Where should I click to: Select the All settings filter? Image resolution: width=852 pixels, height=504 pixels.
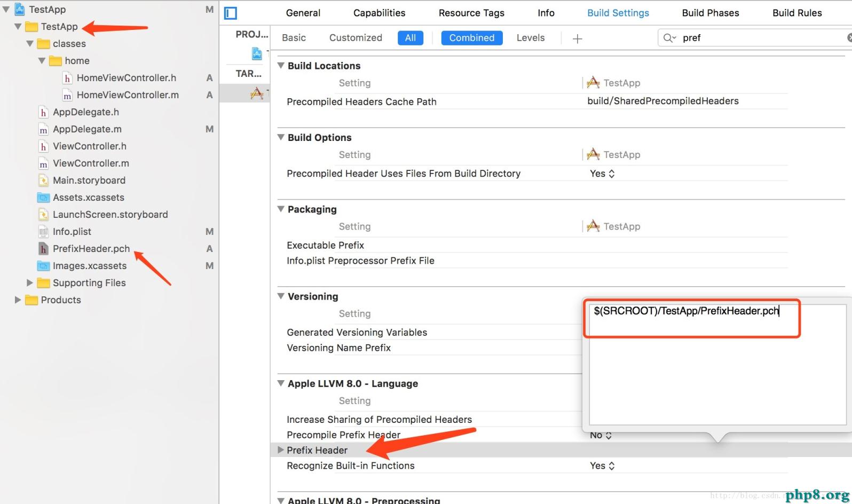410,38
